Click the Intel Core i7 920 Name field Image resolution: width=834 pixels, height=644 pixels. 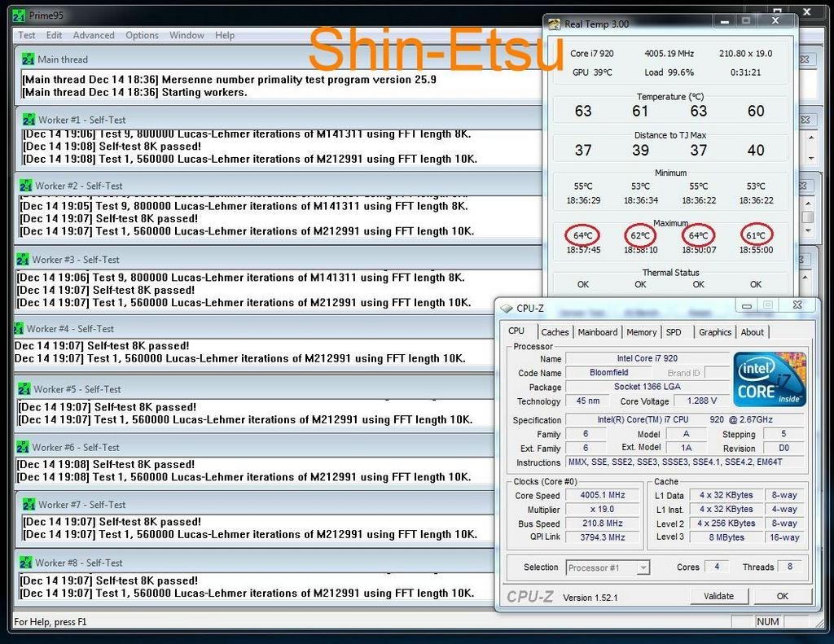[x=647, y=358]
